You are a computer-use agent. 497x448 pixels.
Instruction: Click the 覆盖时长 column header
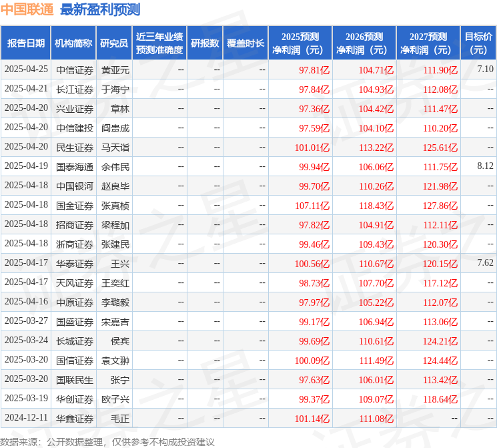coord(245,43)
